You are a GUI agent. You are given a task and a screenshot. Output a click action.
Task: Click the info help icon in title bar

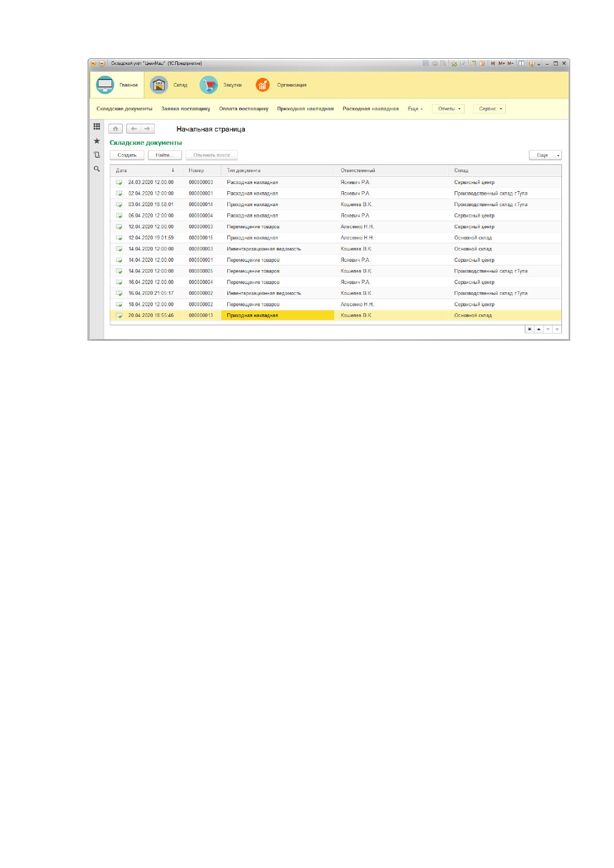coord(532,63)
